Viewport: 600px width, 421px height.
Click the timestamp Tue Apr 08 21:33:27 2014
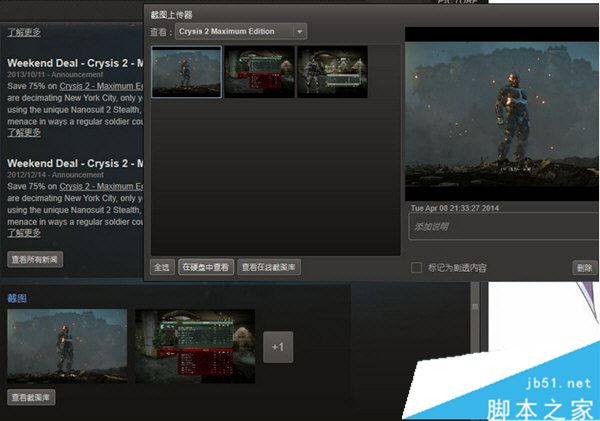[x=455, y=208]
